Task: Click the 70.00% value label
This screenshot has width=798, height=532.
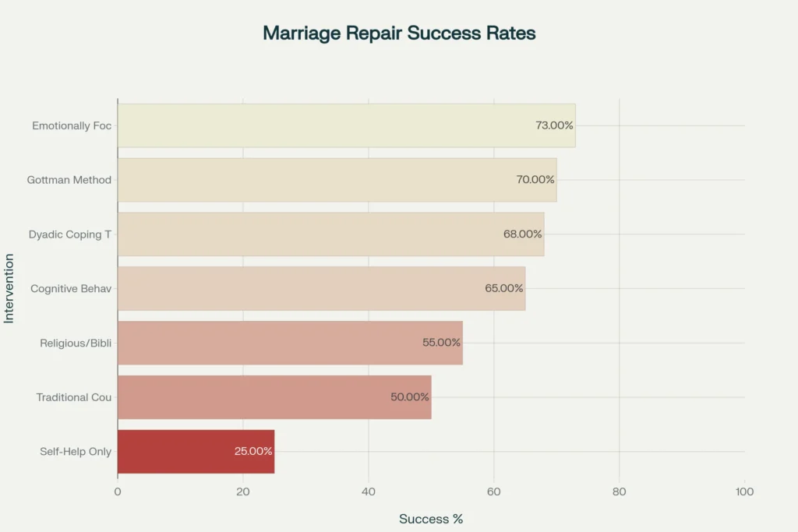Action: 535,180
